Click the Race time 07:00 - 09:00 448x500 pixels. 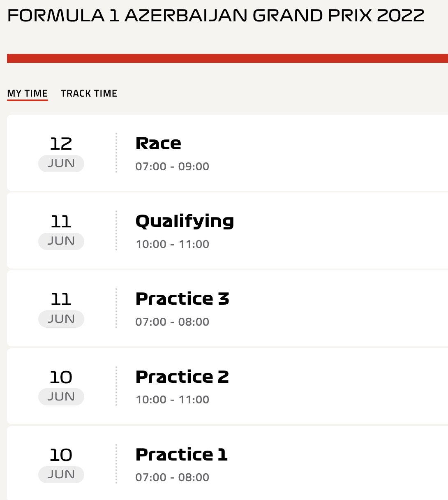(x=172, y=167)
